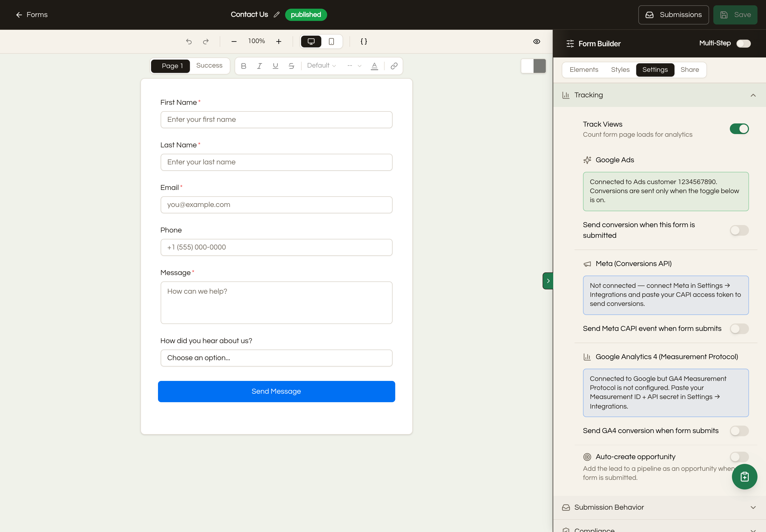
Task: Click the Form Builder sliders icon
Action: coord(570,44)
